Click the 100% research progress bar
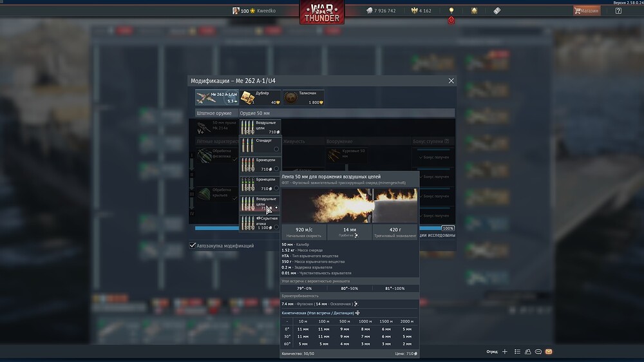644x362 pixels. coord(448,228)
